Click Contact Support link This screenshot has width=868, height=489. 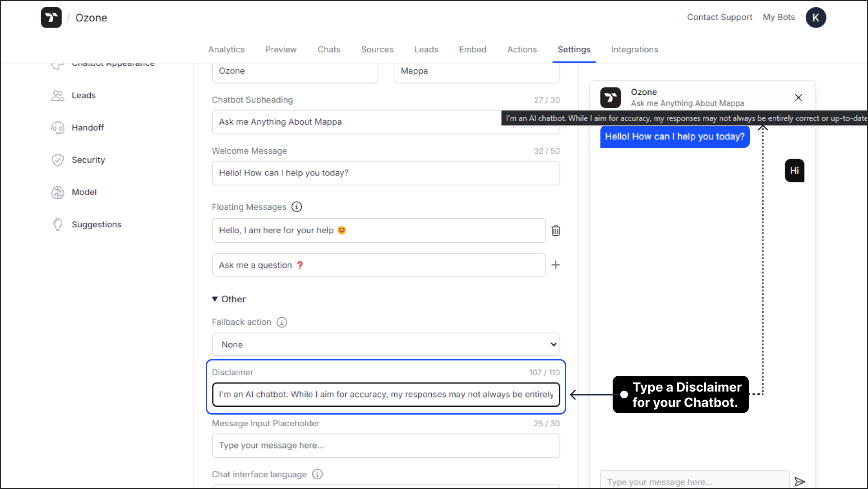coord(719,17)
